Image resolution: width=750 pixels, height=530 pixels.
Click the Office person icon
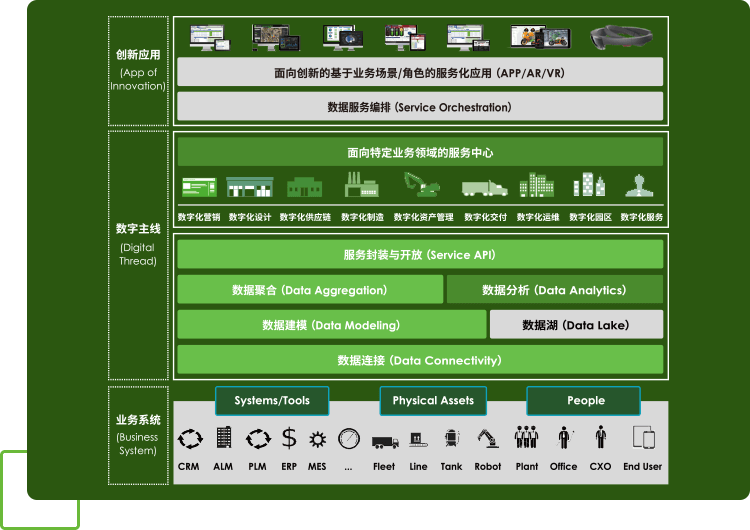coord(564,437)
